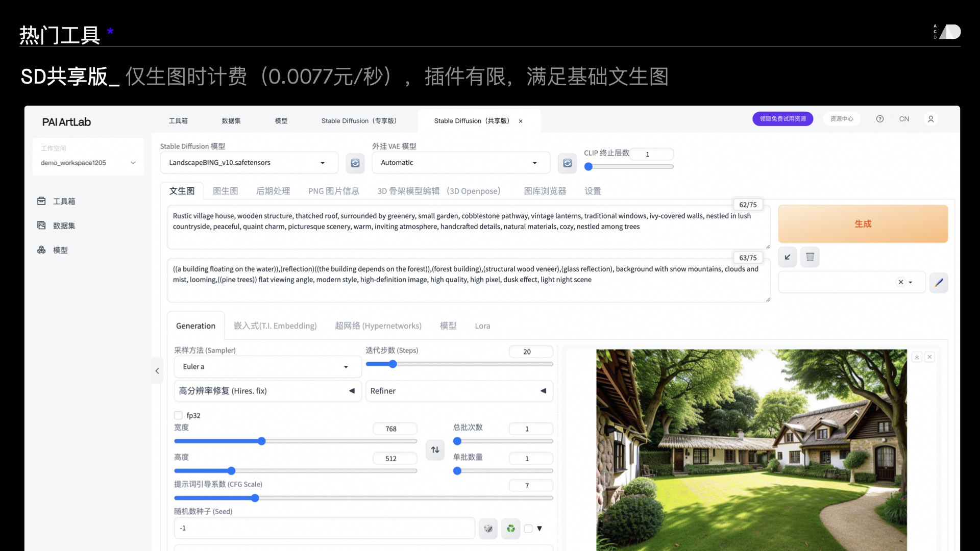Open the Lora sub-tab
This screenshot has height=551, width=980.
point(482,326)
